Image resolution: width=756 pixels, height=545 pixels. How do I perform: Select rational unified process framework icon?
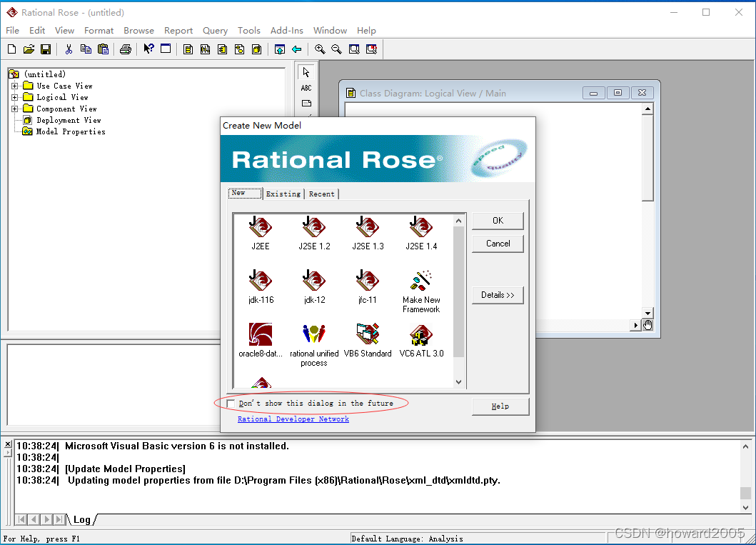tap(314, 345)
